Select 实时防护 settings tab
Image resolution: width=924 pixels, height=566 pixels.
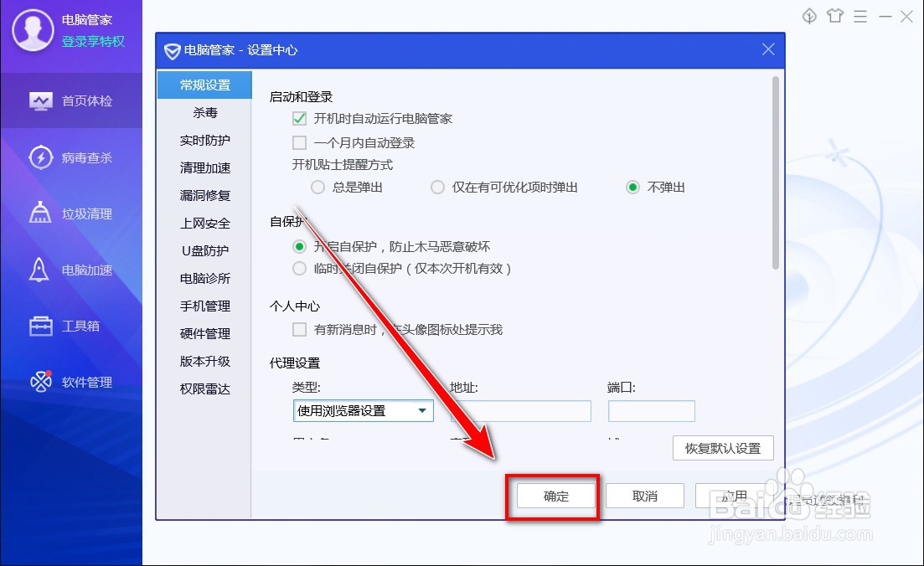click(204, 140)
